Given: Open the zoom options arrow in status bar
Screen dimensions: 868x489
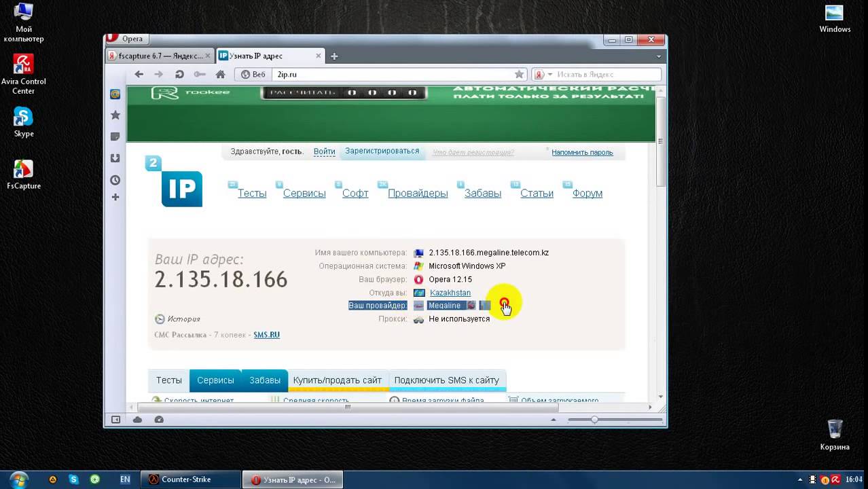Looking at the screenshot, I should pos(553,420).
